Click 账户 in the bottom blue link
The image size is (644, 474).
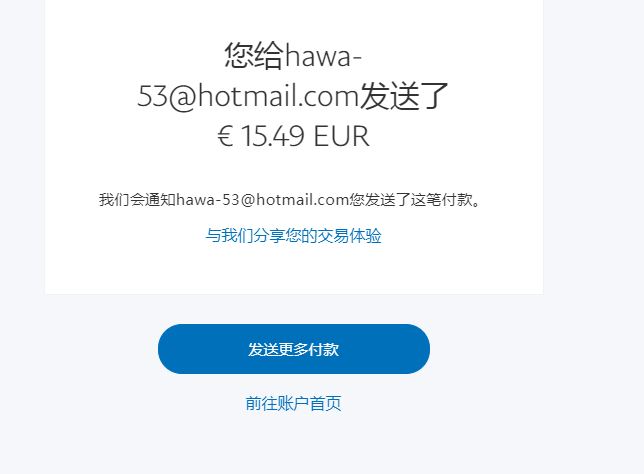coord(293,403)
